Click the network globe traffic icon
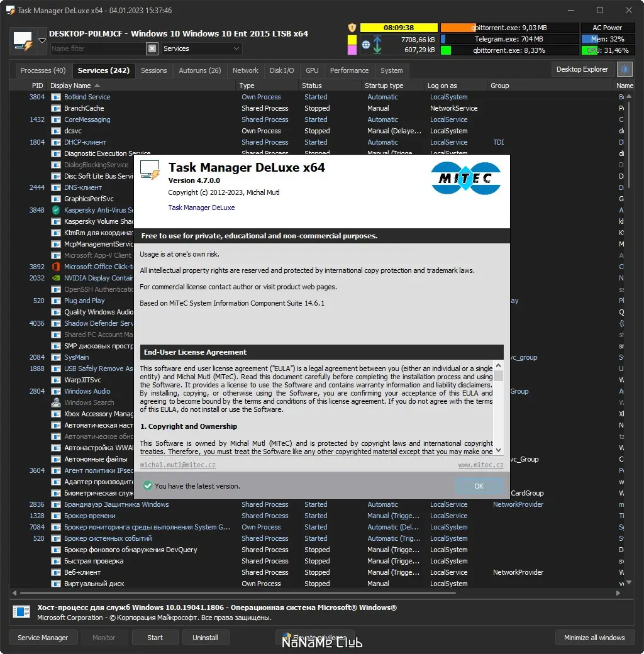The height and width of the screenshot is (654, 644). (366, 45)
